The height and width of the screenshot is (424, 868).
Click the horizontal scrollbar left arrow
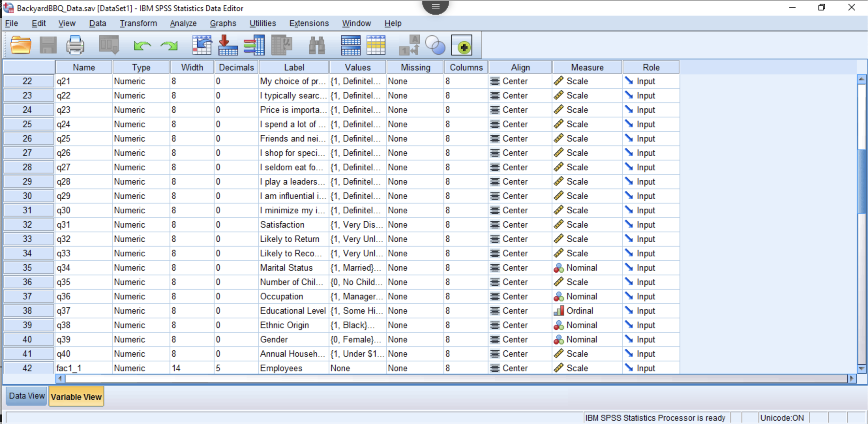click(60, 378)
